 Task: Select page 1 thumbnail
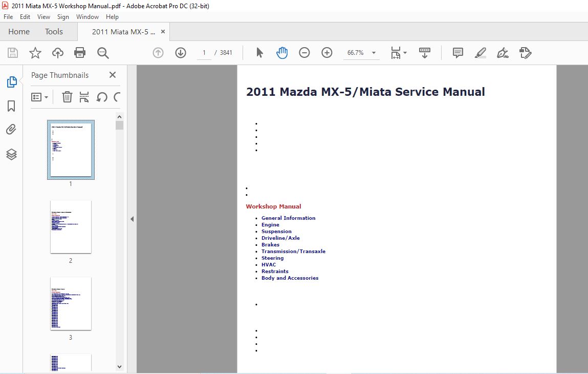pos(71,150)
